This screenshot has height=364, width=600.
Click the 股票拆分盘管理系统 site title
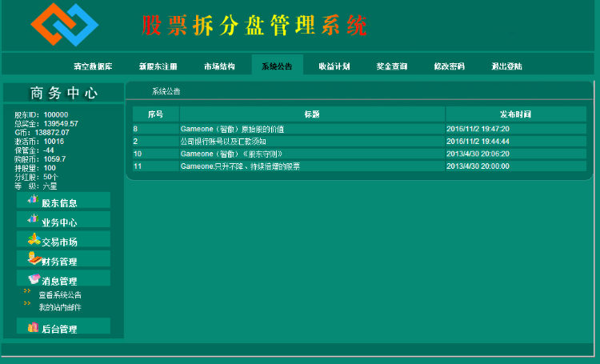pyautogui.click(x=254, y=26)
